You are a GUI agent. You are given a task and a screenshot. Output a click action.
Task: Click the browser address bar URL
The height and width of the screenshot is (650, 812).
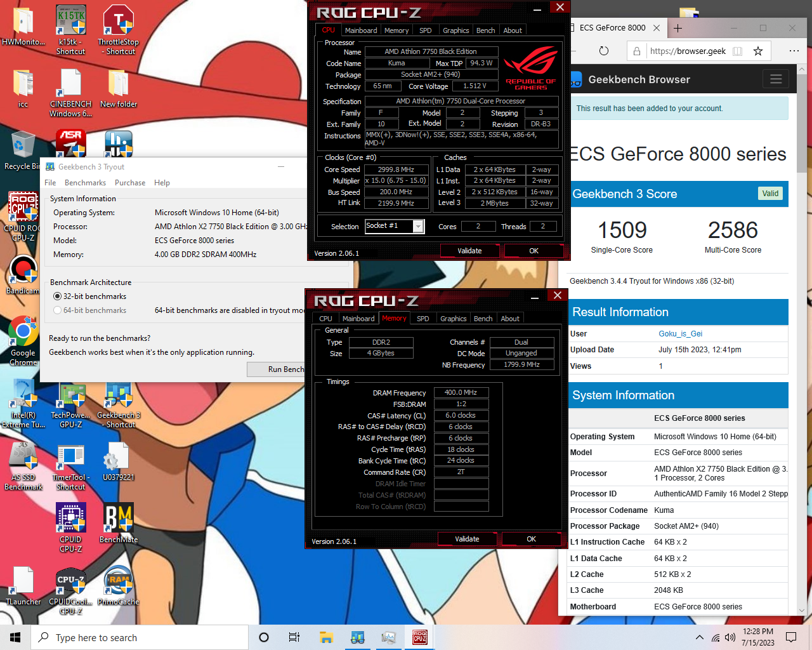coord(688,51)
